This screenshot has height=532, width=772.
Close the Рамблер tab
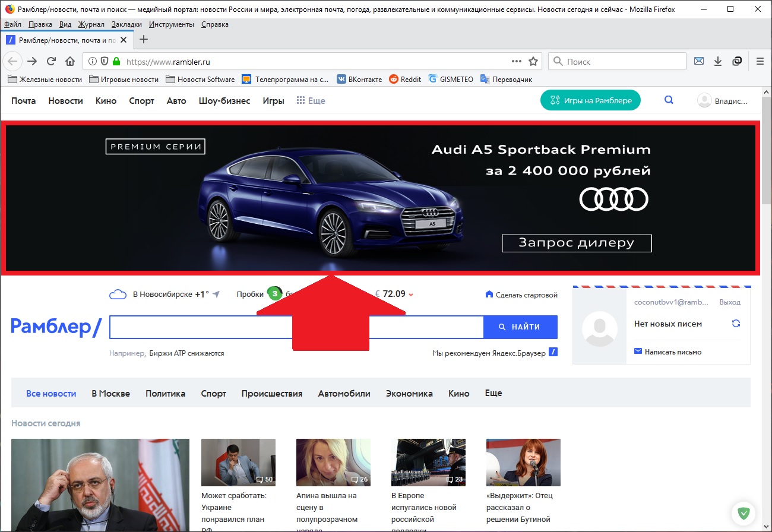(124, 40)
